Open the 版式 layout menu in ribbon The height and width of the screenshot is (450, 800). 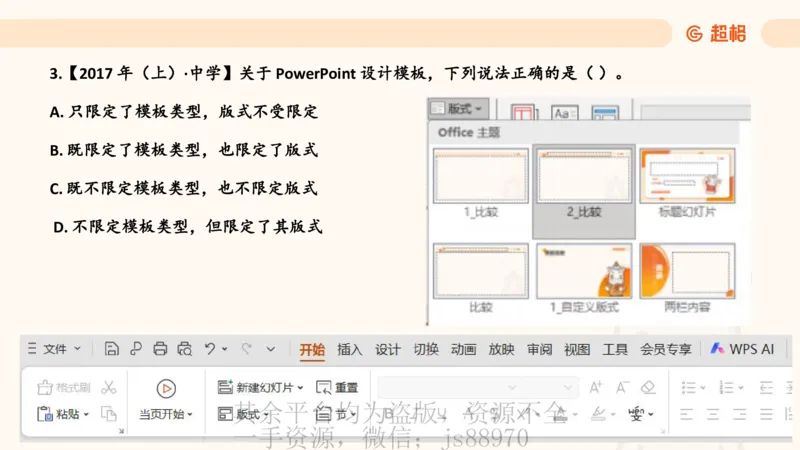[243, 414]
